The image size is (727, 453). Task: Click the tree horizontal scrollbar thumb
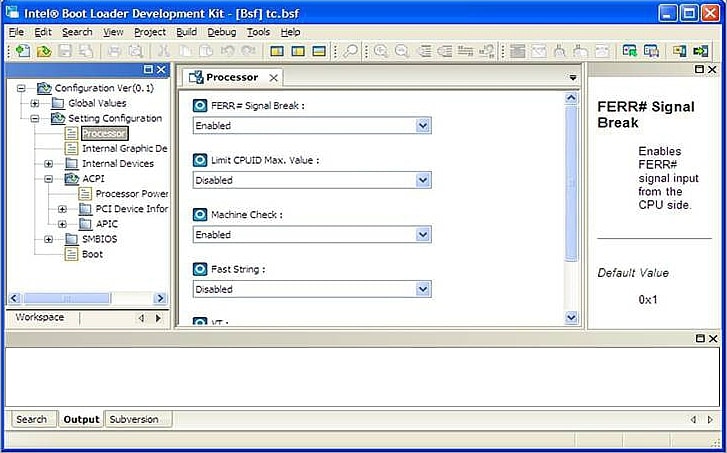click(x=66, y=298)
